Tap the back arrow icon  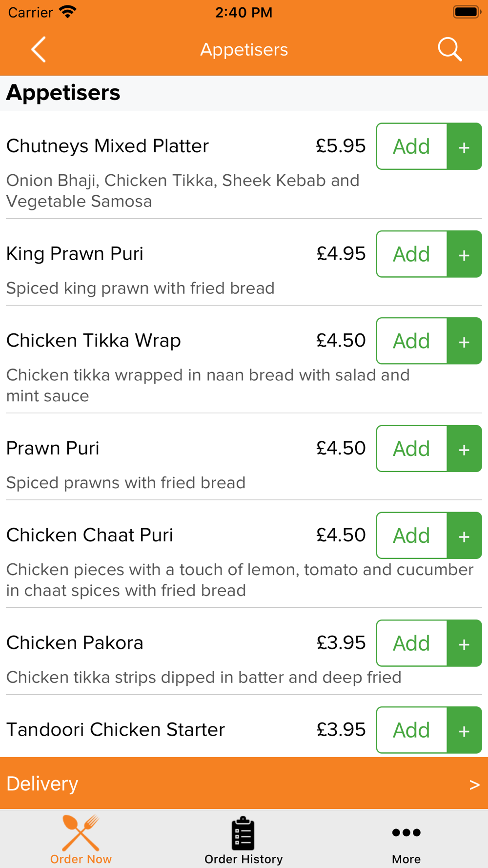(x=39, y=49)
